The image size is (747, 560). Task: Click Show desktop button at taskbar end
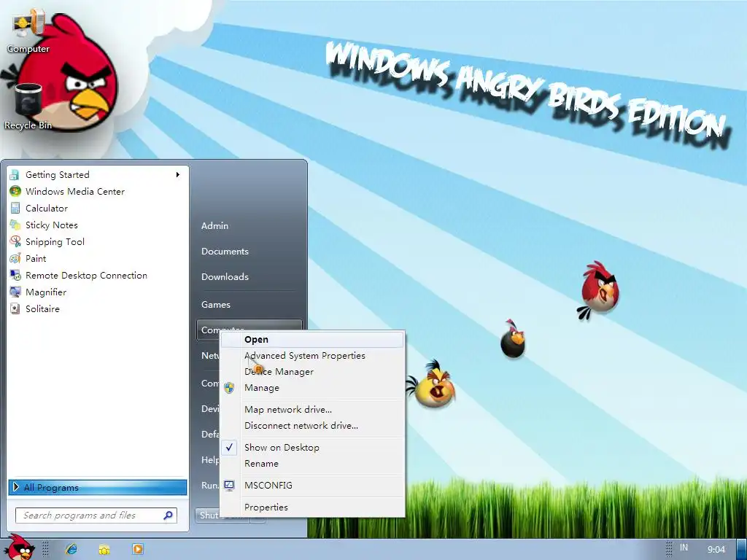click(742, 549)
